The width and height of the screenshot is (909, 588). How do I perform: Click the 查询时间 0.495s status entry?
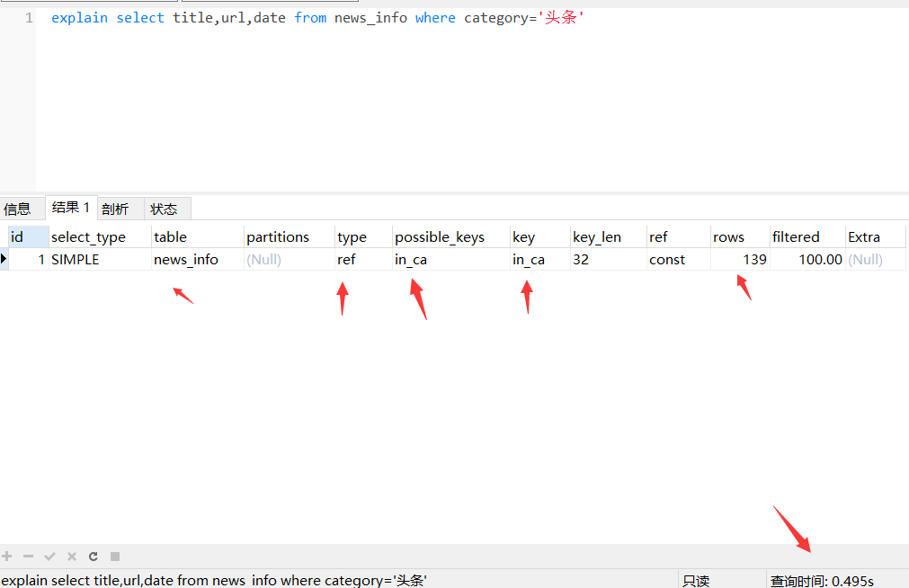[x=822, y=581]
